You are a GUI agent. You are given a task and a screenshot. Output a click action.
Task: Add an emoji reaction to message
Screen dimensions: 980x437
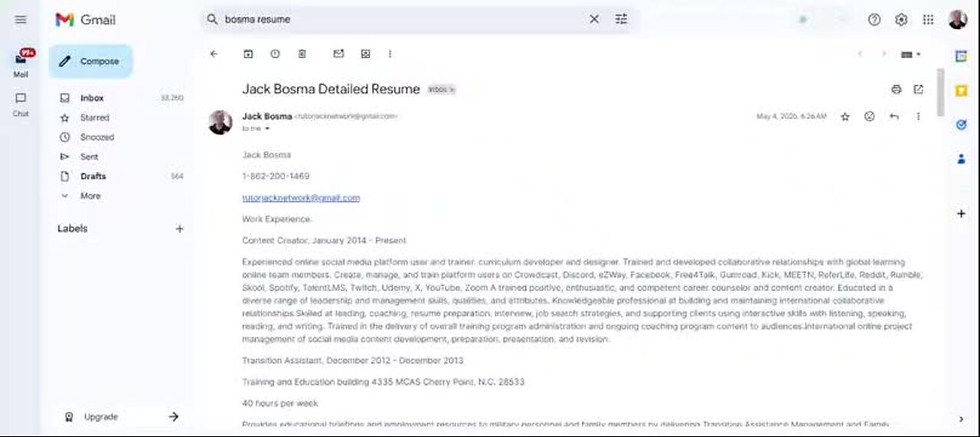tap(870, 116)
